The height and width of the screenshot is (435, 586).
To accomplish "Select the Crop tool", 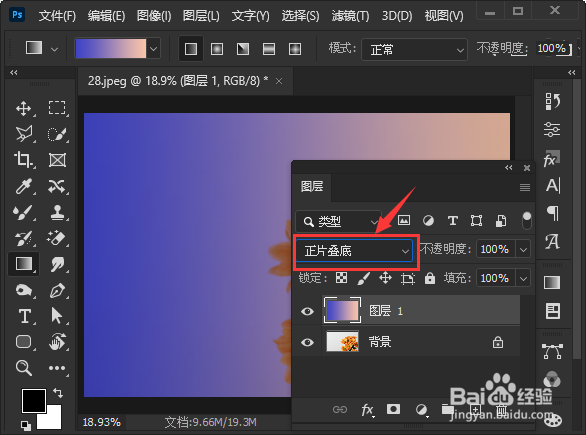I will tap(24, 160).
